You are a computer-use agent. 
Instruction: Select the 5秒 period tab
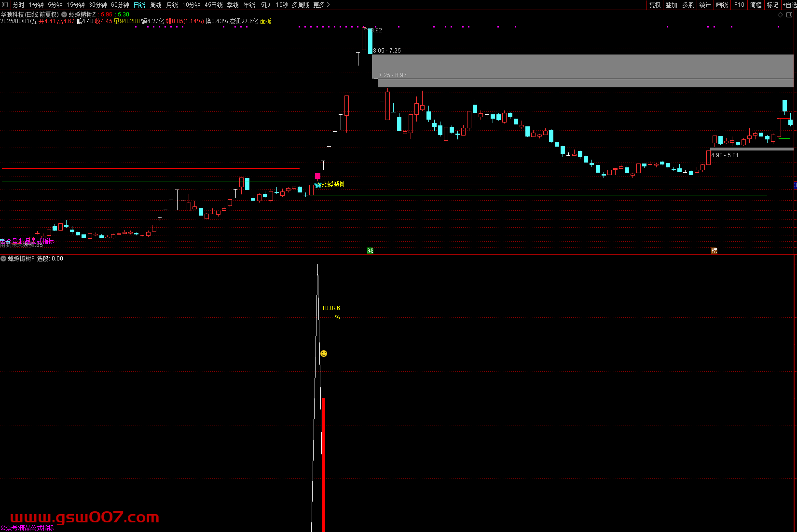click(266, 5)
